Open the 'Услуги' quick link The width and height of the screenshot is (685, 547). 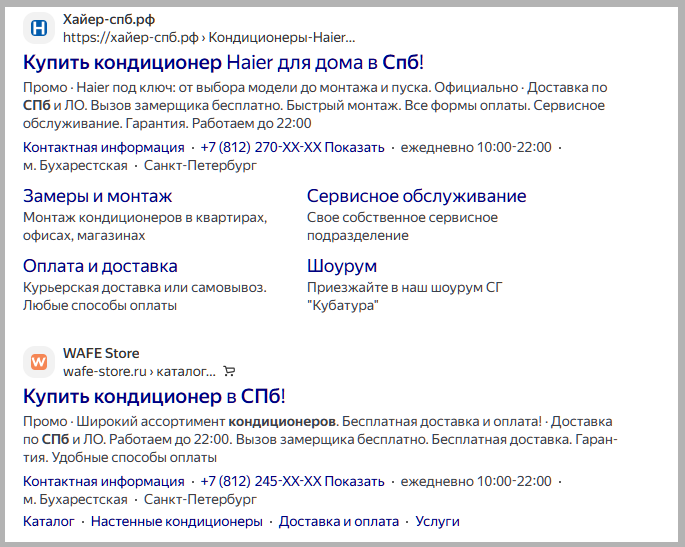(x=437, y=522)
